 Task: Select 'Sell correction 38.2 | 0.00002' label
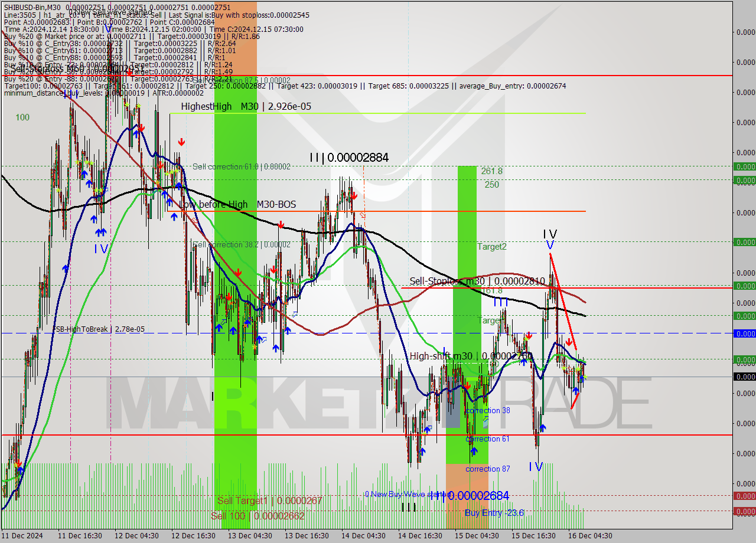coord(241,244)
